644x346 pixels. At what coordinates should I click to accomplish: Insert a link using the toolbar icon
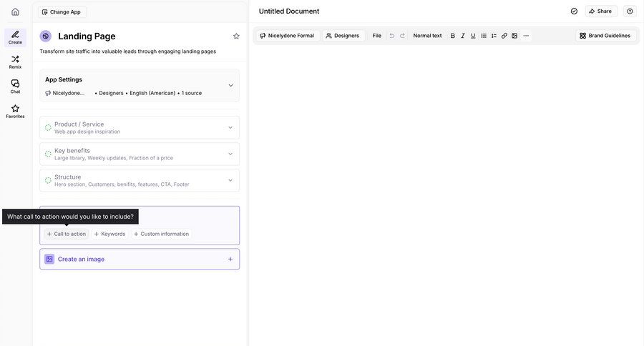[504, 36]
